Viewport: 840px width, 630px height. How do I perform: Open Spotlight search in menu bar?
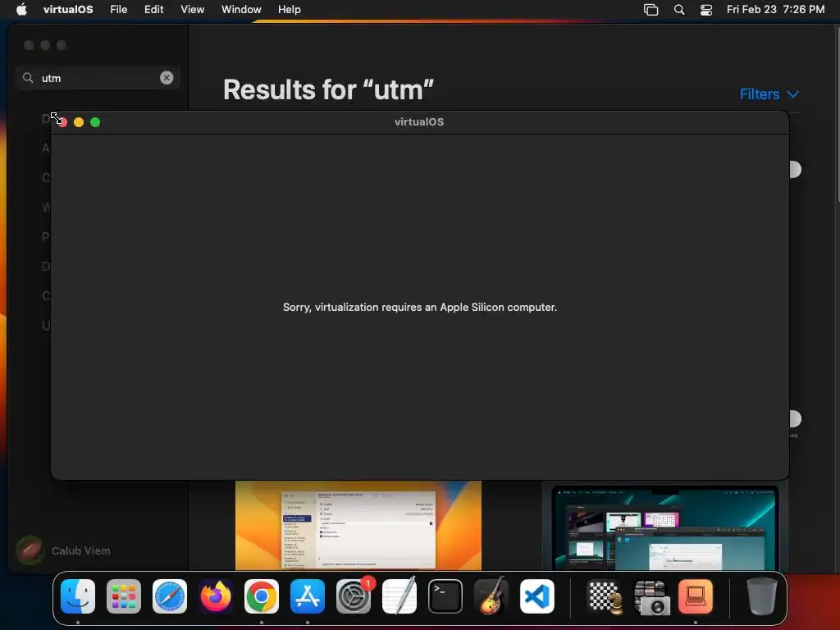(678, 9)
